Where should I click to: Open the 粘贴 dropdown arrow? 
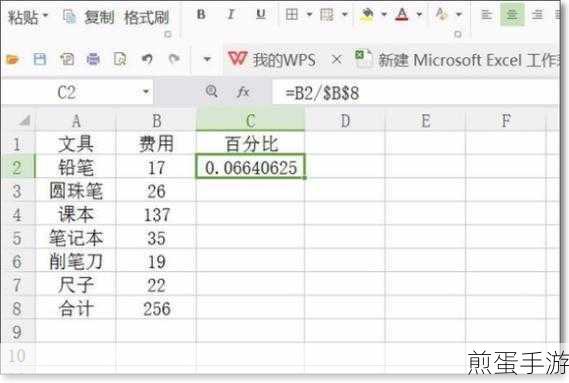(45, 16)
